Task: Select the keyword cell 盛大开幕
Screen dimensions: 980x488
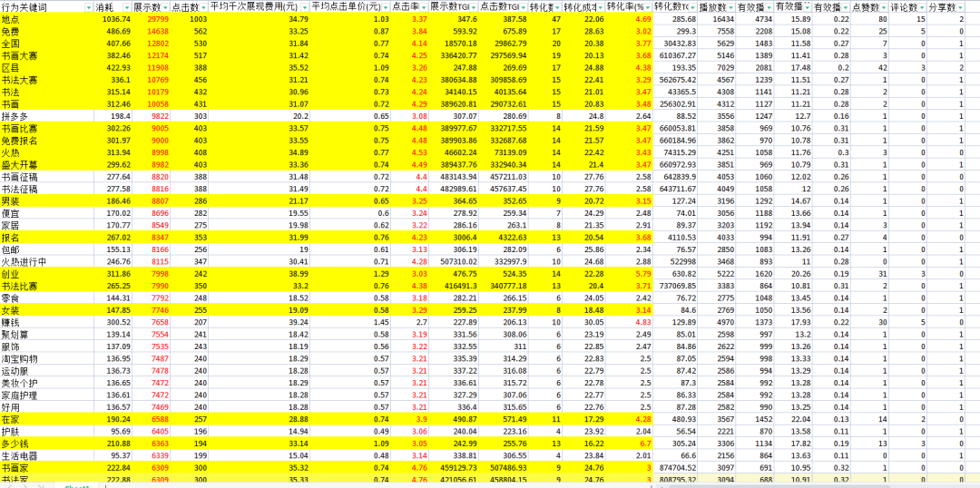Action: 47,165
